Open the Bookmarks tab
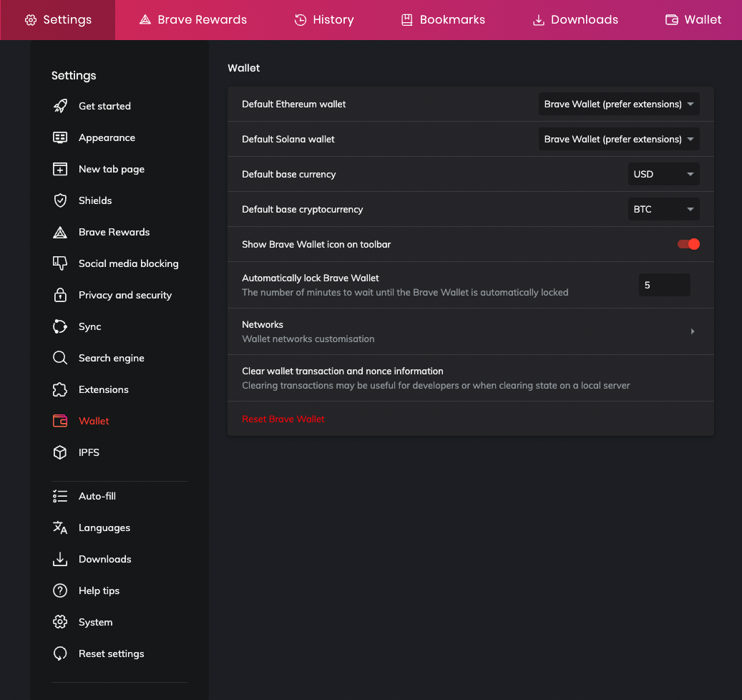The image size is (742, 700). coord(443,20)
